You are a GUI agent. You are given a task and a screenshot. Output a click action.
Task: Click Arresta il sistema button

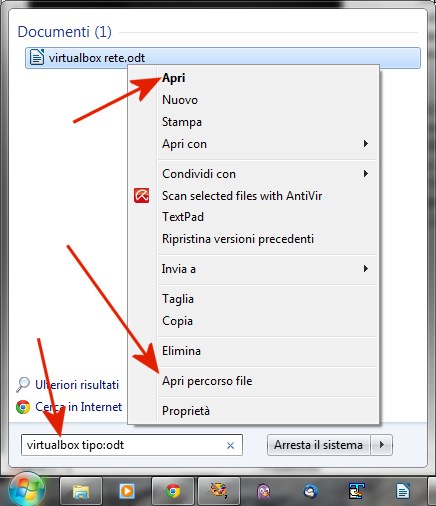pos(319,445)
